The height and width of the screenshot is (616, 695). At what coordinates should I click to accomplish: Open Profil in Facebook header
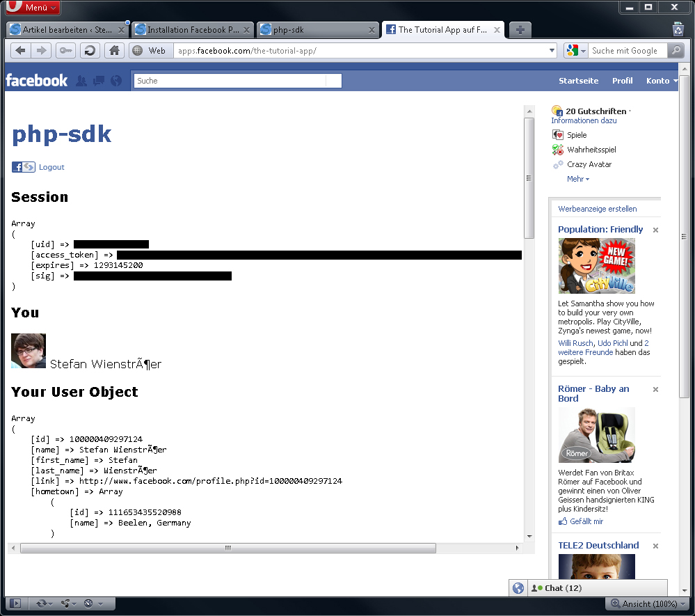(x=623, y=81)
